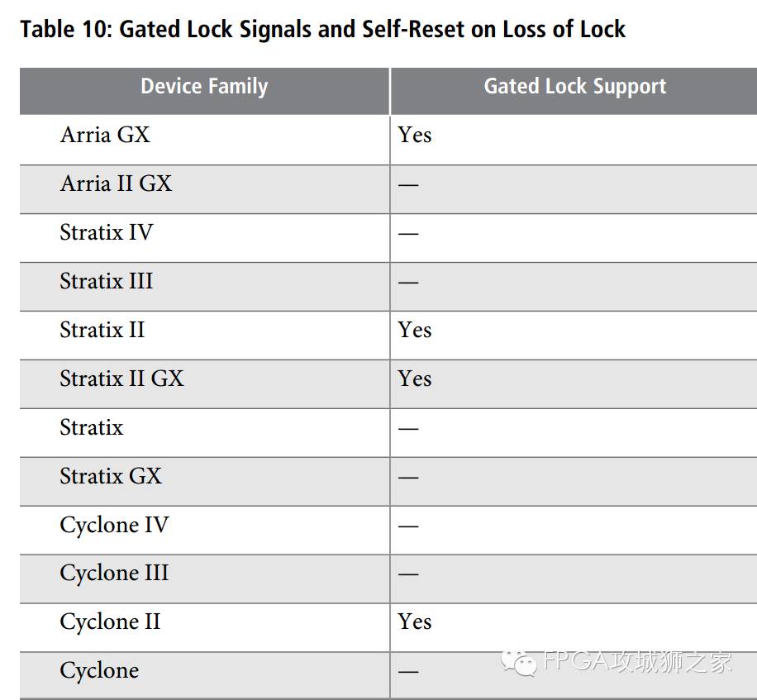Select the Arria II GX cell
757x700 pixels.
tap(116, 183)
